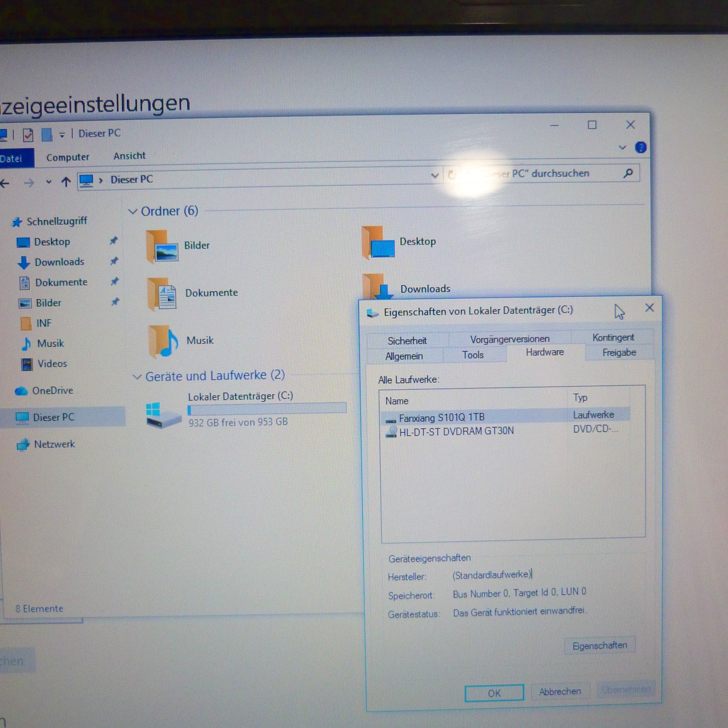Click the Explorer help question mark icon

[x=641, y=147]
